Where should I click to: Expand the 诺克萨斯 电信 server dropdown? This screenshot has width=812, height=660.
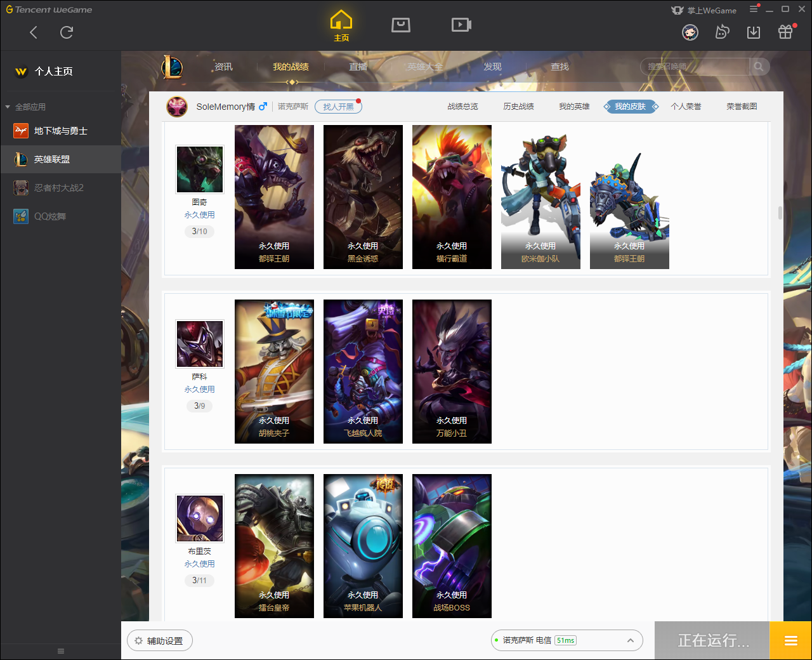coord(567,640)
